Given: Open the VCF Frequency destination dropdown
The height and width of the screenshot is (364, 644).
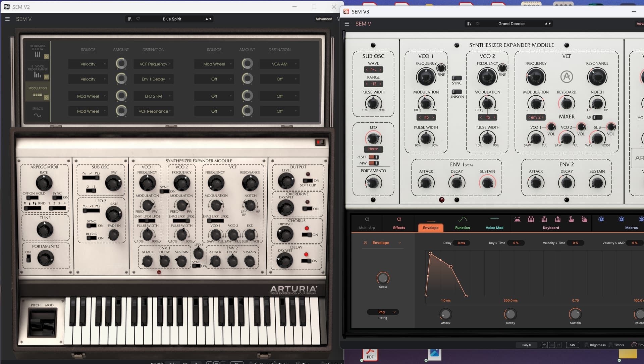Looking at the screenshot, I should (153, 64).
